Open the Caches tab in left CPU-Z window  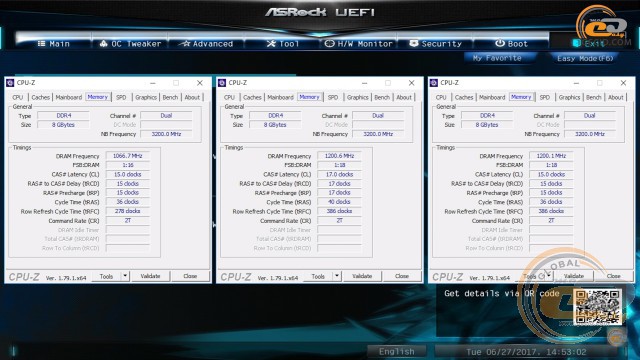40,97
